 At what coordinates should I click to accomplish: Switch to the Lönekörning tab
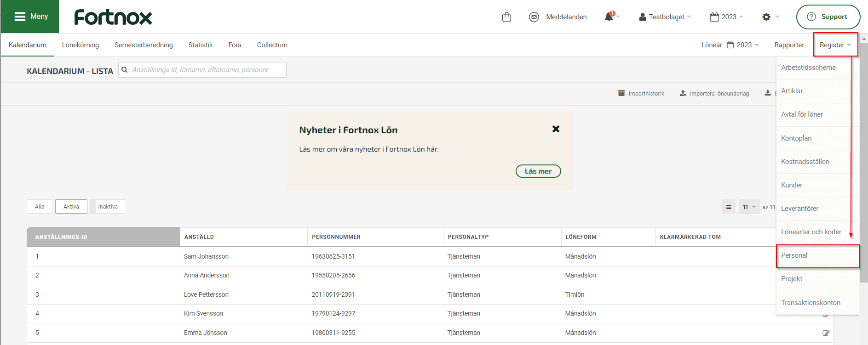point(80,45)
